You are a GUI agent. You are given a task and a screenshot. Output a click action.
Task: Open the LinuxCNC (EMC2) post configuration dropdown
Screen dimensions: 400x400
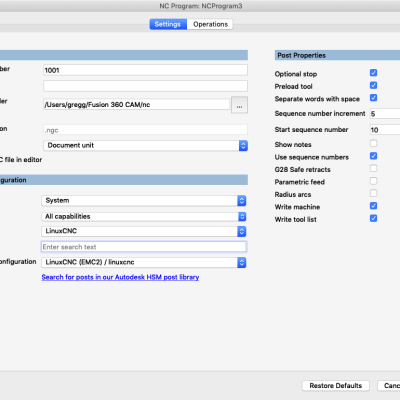click(242, 263)
